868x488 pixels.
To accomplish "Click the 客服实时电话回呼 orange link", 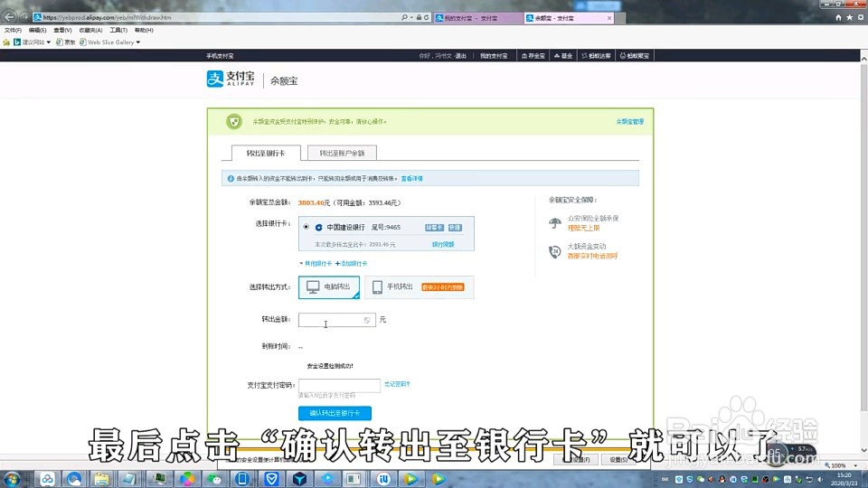I will 592,256.
